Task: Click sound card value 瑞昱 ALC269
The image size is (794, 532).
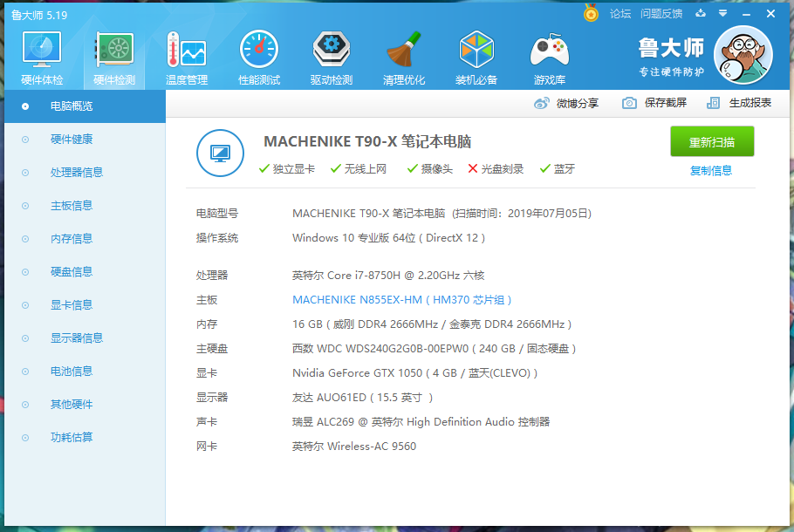Action: 421,421
